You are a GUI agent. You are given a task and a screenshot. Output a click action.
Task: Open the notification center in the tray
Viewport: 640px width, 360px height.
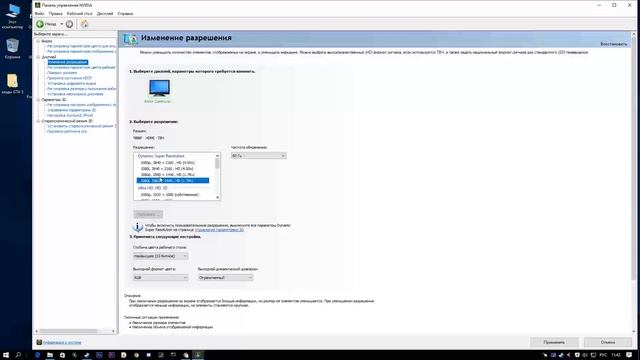(x=629, y=355)
